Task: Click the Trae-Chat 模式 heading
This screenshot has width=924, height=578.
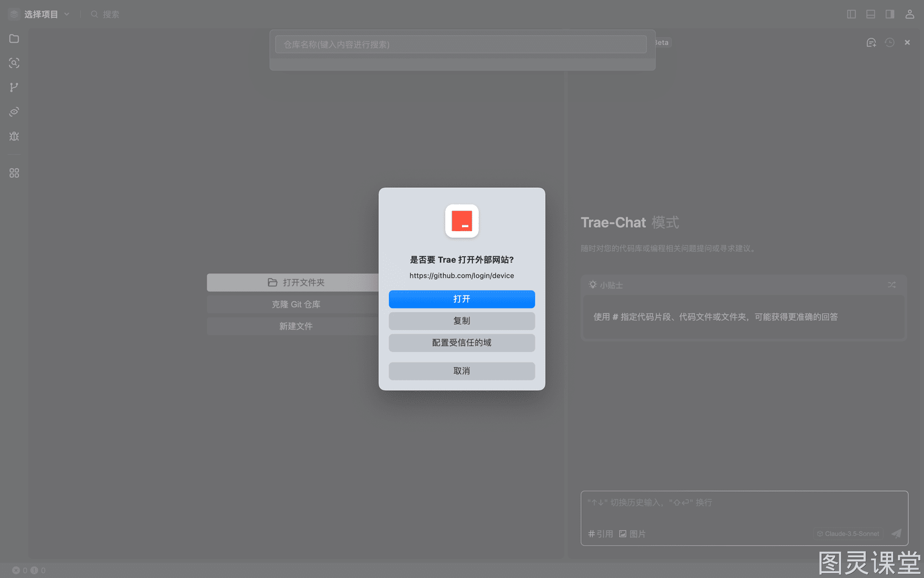Action: pyautogui.click(x=630, y=223)
